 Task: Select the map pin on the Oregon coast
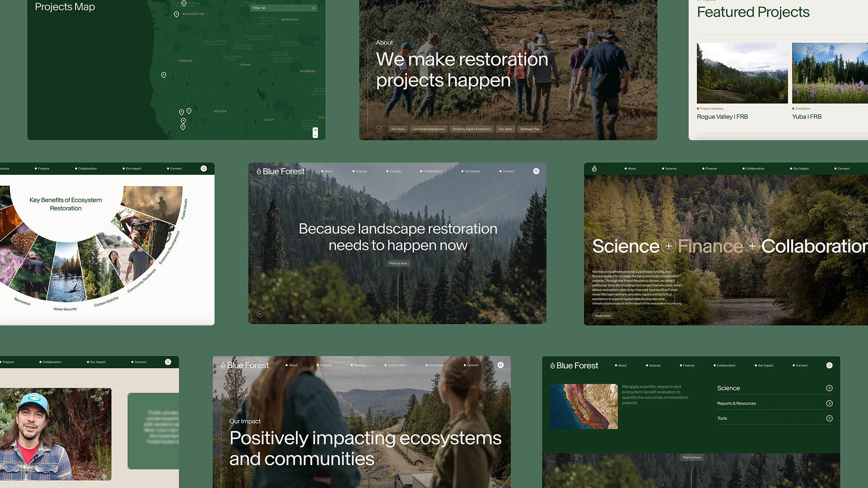[164, 75]
